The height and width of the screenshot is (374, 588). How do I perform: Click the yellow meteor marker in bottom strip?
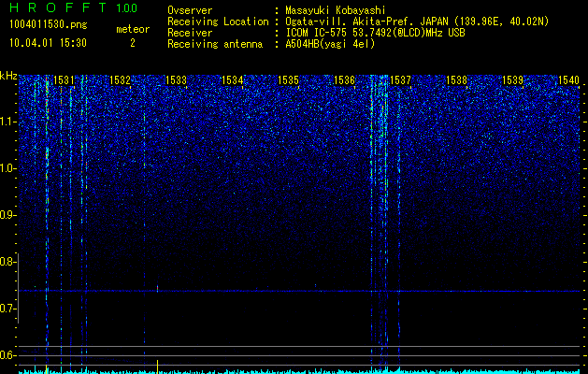157,367
